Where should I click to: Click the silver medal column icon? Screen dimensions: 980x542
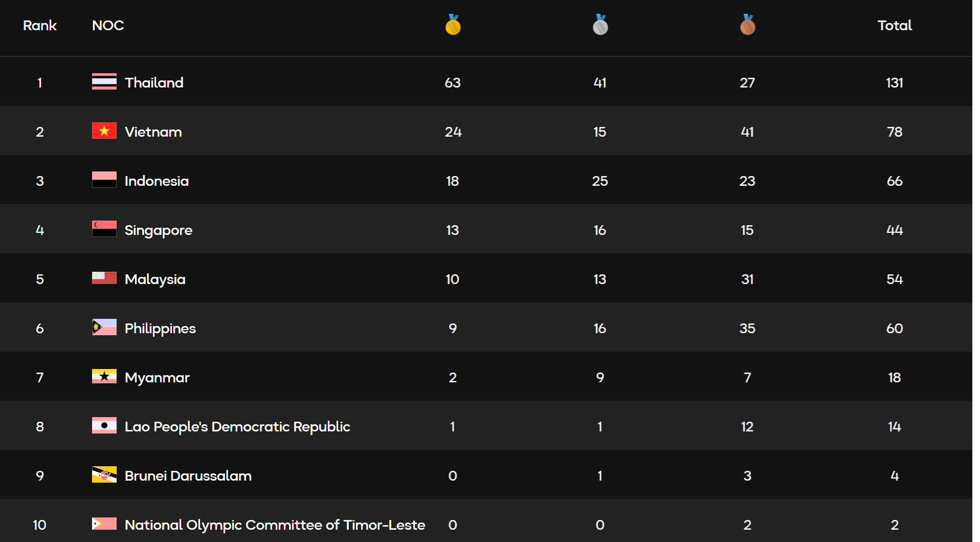coord(600,25)
